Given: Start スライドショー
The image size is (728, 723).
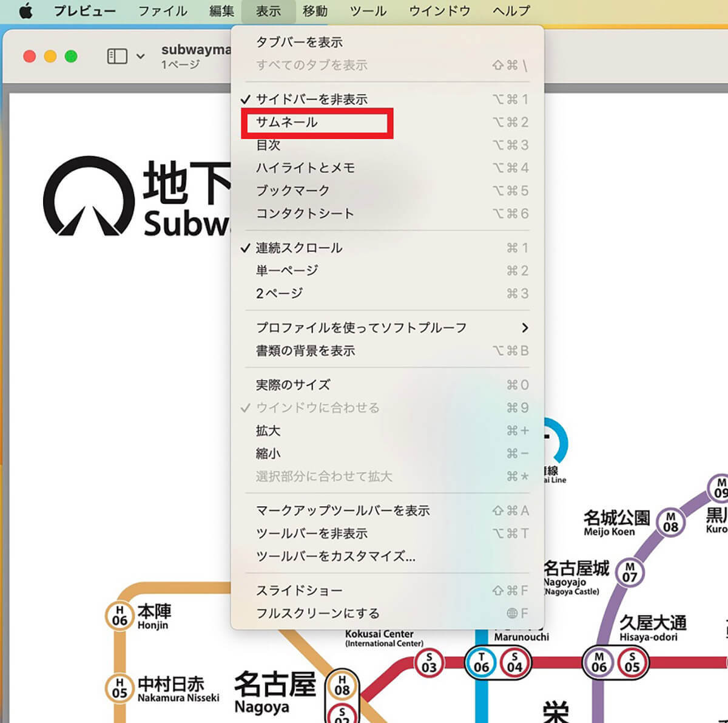Looking at the screenshot, I should [x=387, y=590].
